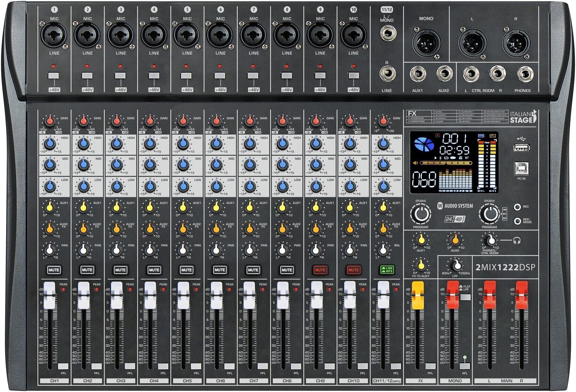Image resolution: width=576 pixels, height=392 pixels.
Task: Switch on +48V phantom power for channel 10
Action: coord(353,76)
